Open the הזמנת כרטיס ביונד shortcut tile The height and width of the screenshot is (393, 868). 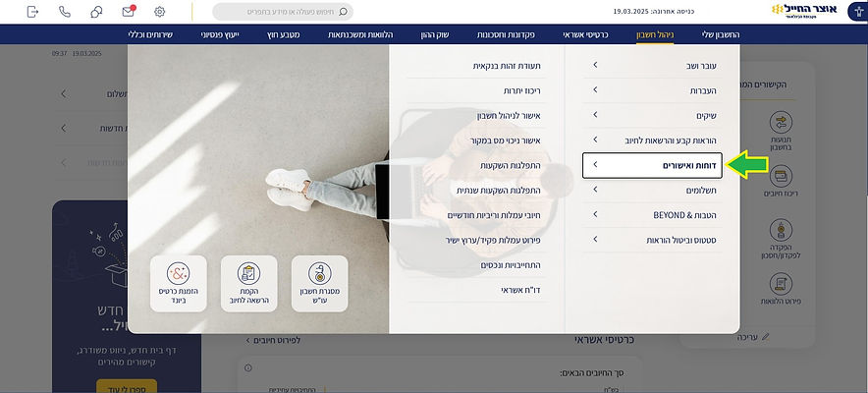click(x=179, y=283)
